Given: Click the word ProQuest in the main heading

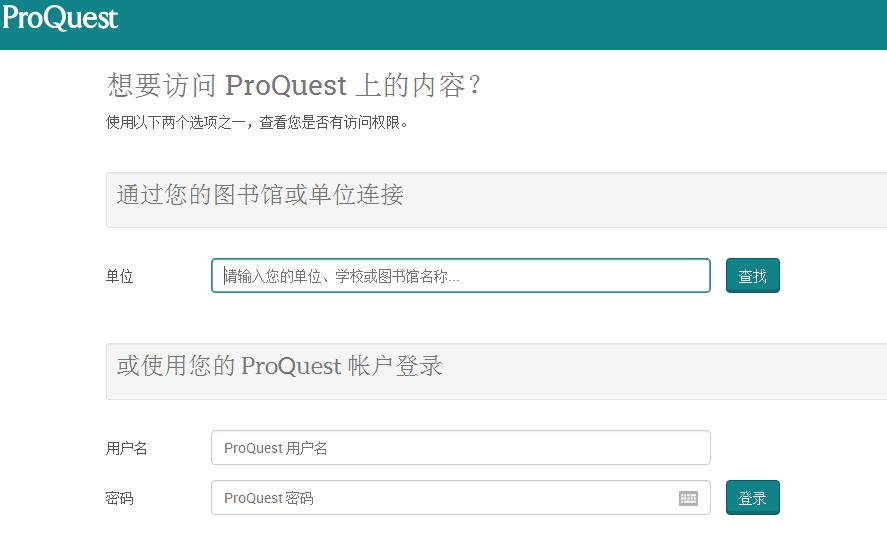Looking at the screenshot, I should coord(286,86).
